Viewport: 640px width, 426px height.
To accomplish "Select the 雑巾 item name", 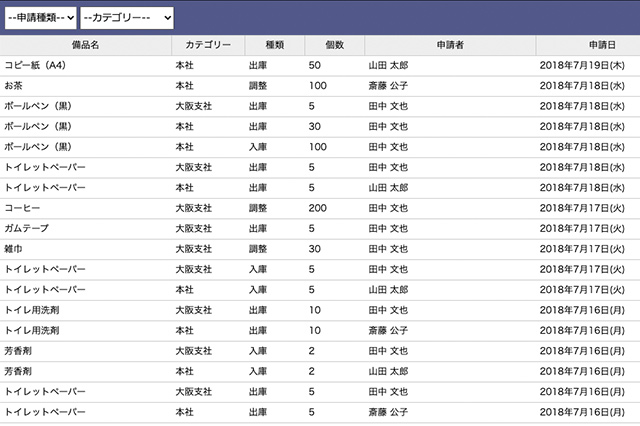I will (13, 249).
